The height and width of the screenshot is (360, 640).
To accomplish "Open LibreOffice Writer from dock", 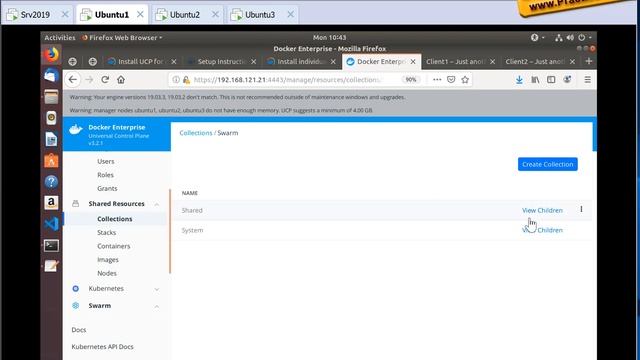I will click(51, 140).
